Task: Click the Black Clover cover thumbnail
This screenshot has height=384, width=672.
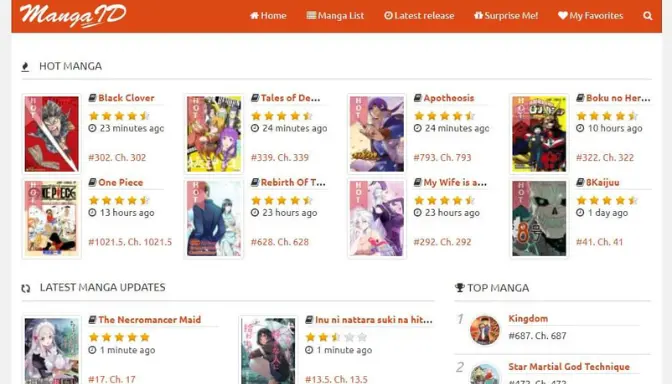Action: tap(51, 134)
